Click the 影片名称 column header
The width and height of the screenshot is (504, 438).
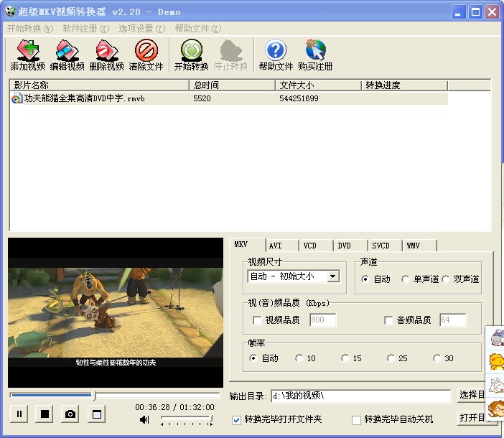(x=99, y=85)
